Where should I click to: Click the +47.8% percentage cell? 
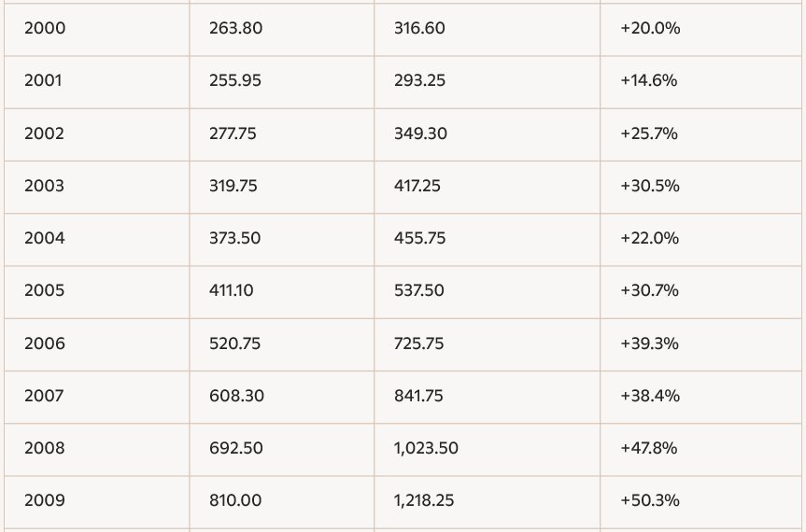pyautogui.click(x=648, y=448)
